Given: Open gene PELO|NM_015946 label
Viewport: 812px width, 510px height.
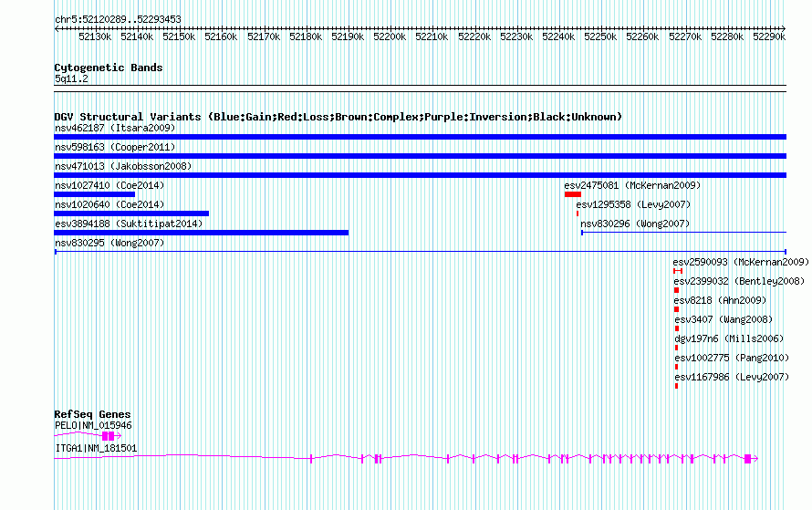Looking at the screenshot, I should click(x=93, y=425).
